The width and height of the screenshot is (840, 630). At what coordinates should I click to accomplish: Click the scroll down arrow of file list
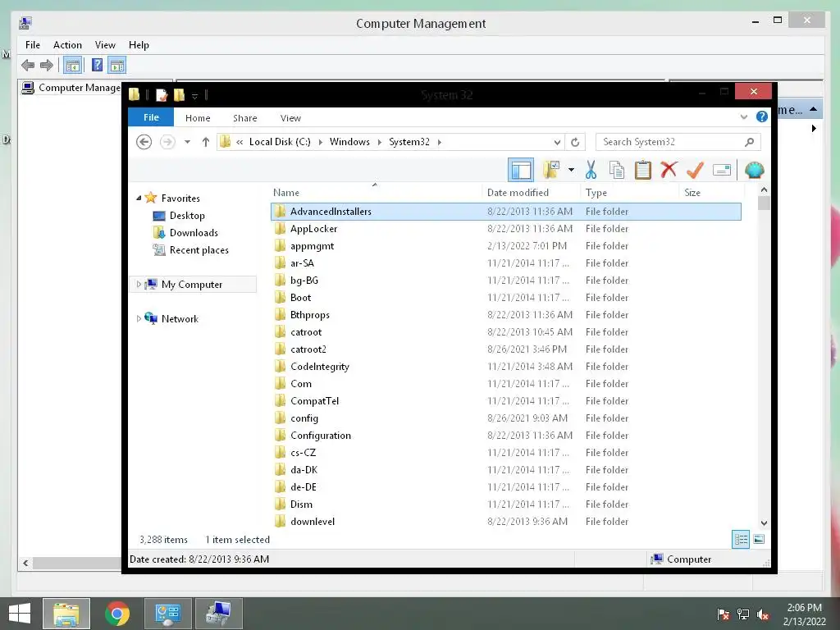764,523
